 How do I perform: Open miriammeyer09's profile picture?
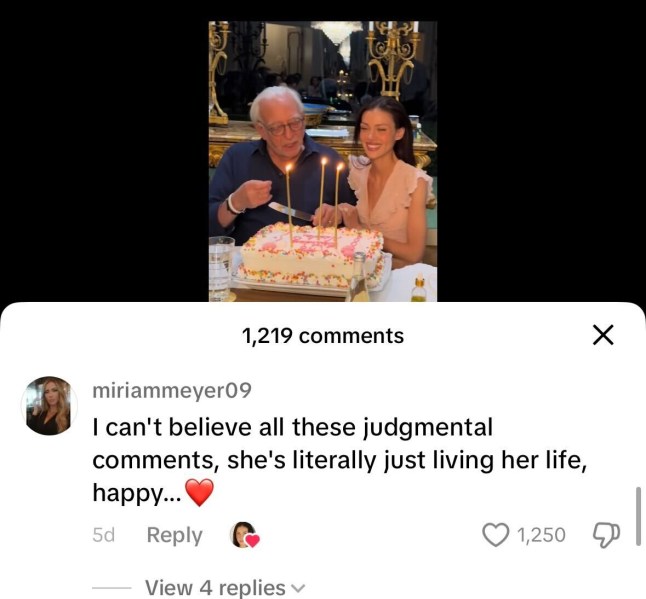click(x=48, y=406)
